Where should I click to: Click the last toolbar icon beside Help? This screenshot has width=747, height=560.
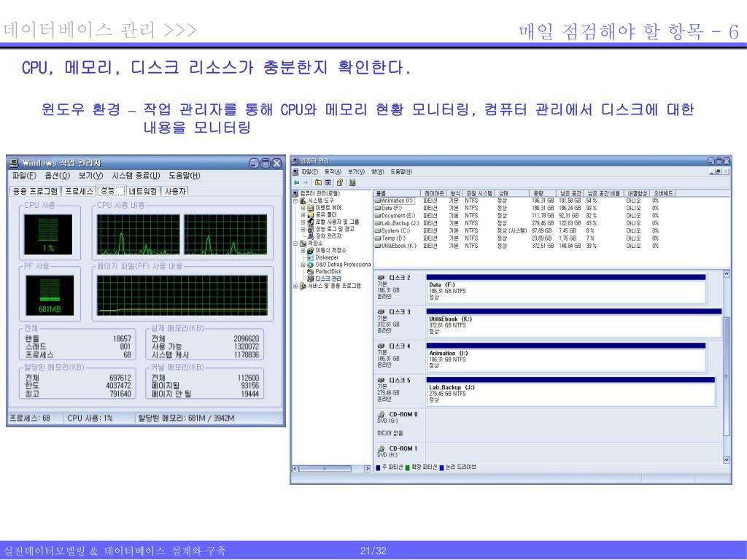coord(352,182)
